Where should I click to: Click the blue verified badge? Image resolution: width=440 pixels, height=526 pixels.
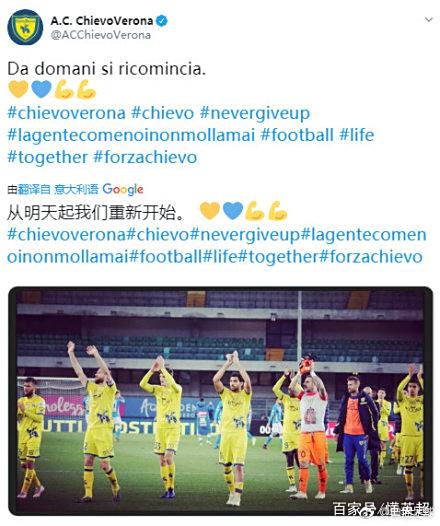(163, 21)
